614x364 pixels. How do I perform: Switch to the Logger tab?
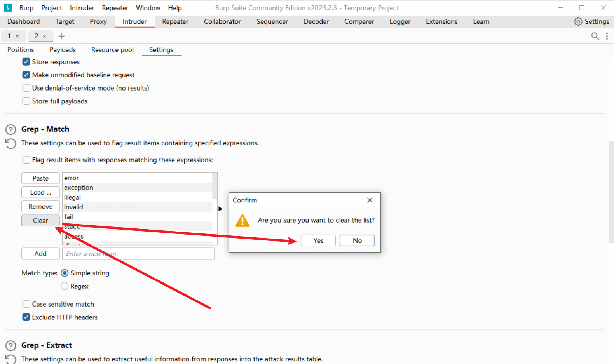click(400, 22)
